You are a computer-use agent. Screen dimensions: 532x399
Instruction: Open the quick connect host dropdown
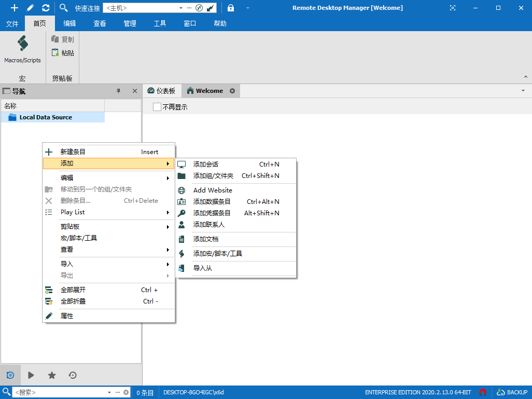pyautogui.click(x=181, y=8)
